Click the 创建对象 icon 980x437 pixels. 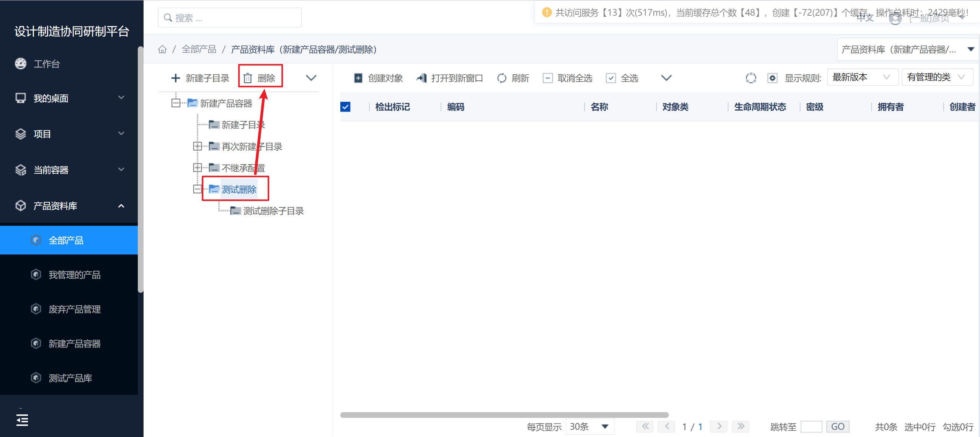pos(358,78)
